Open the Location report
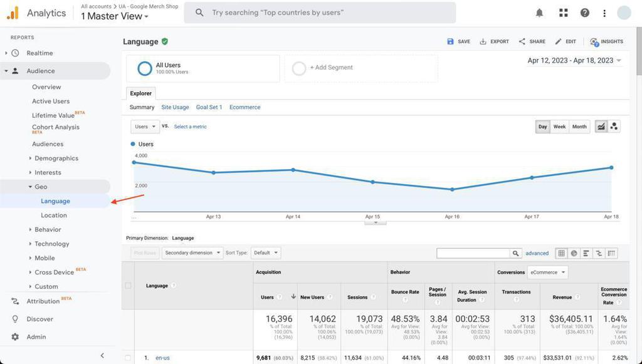Image resolution: width=642 pixels, height=364 pixels. coord(54,215)
